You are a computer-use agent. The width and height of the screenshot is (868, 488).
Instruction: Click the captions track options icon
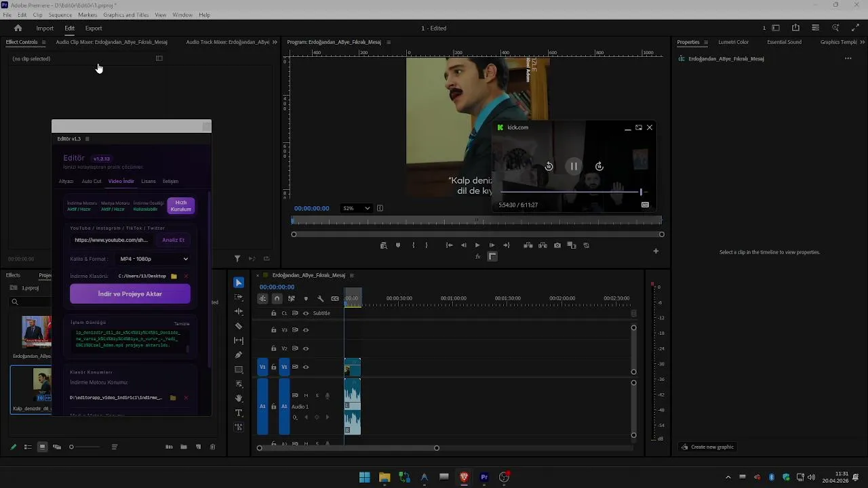tap(335, 299)
